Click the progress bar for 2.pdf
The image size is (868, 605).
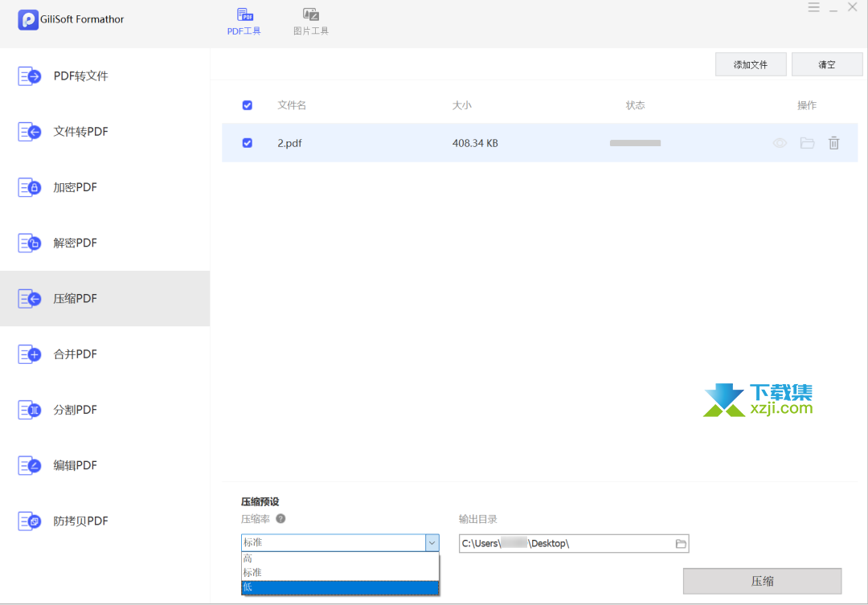635,142
